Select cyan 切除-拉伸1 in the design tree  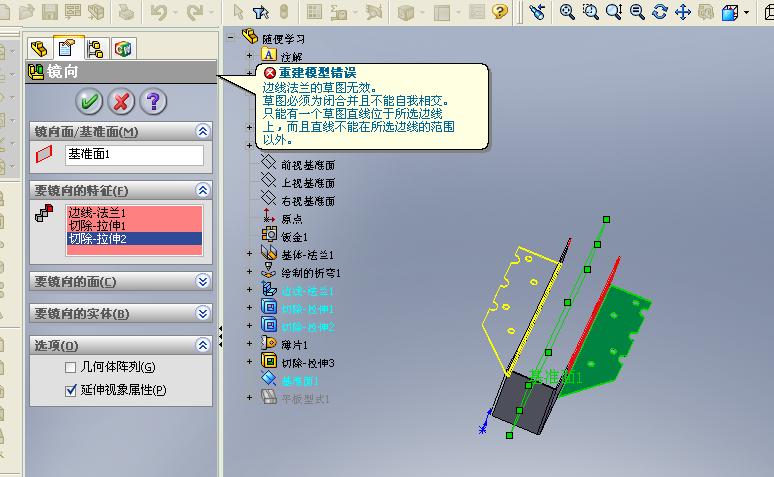pos(308,309)
